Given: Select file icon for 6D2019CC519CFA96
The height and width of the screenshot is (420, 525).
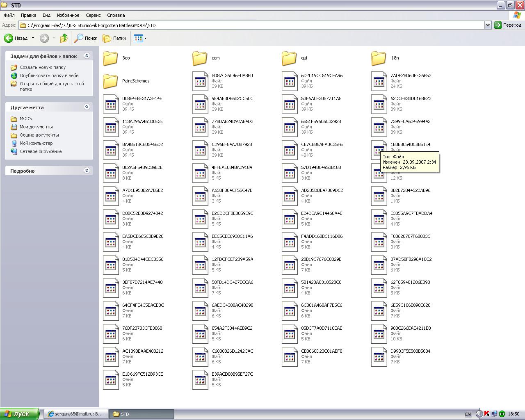Looking at the screenshot, I should tap(290, 81).
